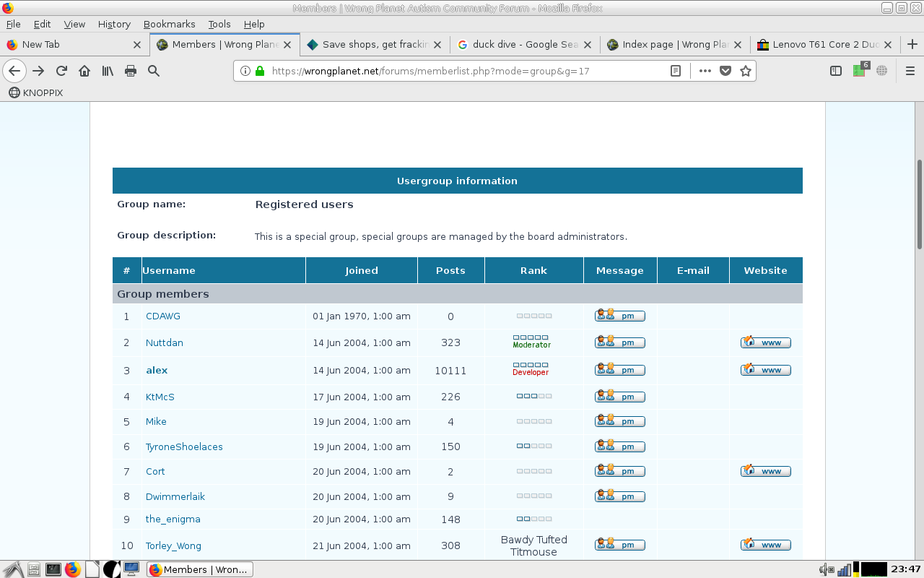924x578 pixels.
Task: Open the Library bookshelf icon
Action: click(x=108, y=71)
